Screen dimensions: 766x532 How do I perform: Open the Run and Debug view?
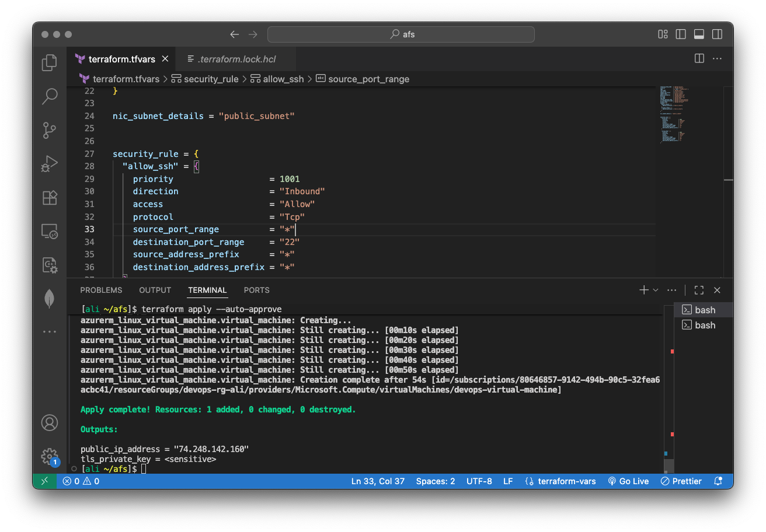pyautogui.click(x=50, y=164)
